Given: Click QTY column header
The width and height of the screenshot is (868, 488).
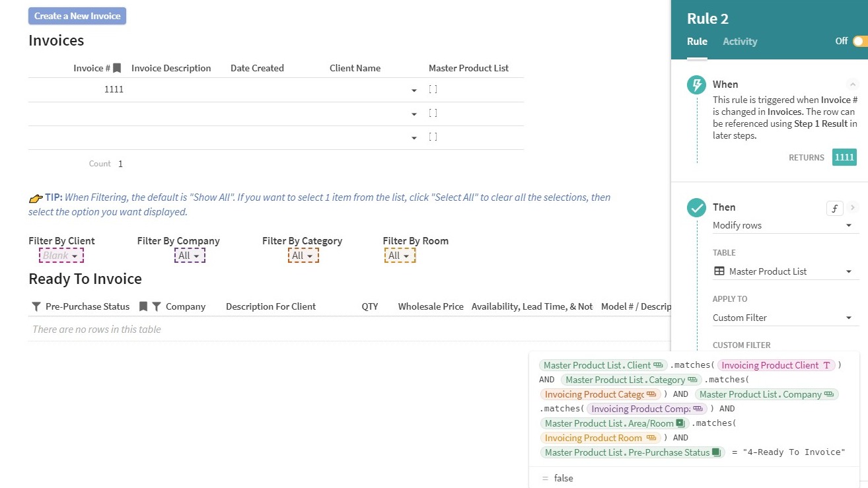Looking at the screenshot, I should pyautogui.click(x=370, y=306).
